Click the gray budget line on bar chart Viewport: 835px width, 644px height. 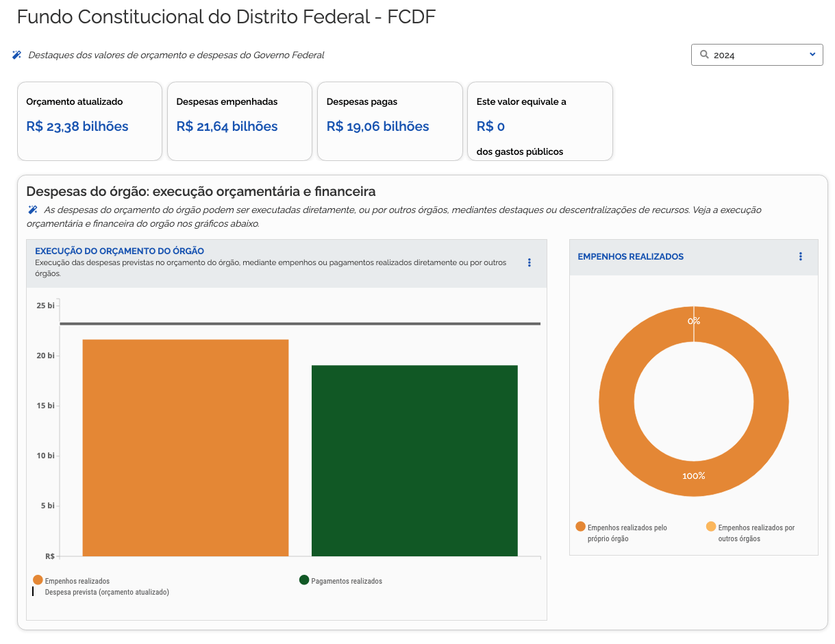299,323
